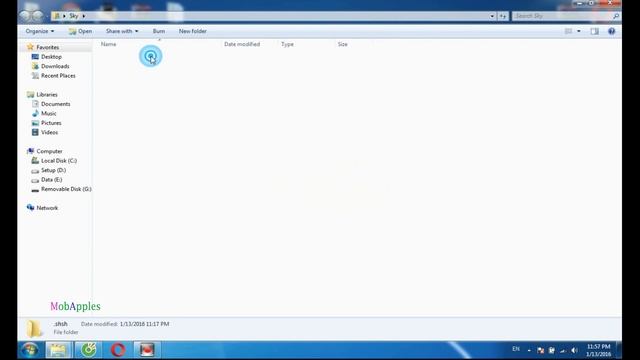The image size is (640, 360).
Task: Click the Libraries icon in the sidebar
Action: coord(30,95)
